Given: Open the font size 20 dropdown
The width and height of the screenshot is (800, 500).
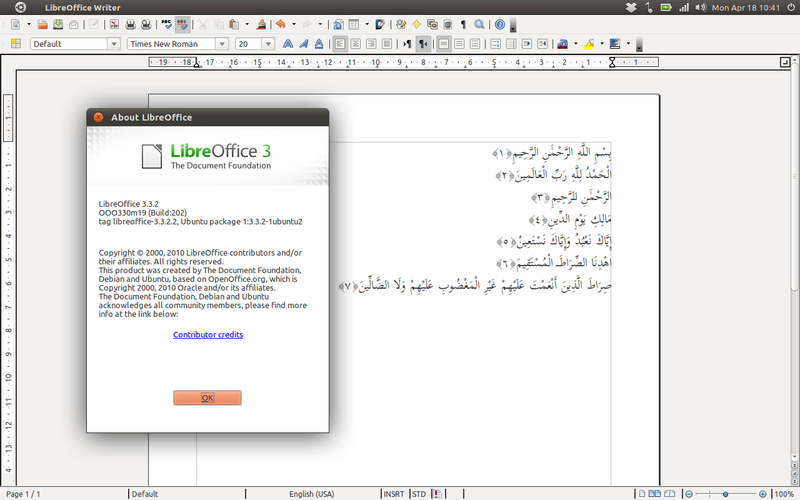Looking at the screenshot, I should tap(268, 44).
